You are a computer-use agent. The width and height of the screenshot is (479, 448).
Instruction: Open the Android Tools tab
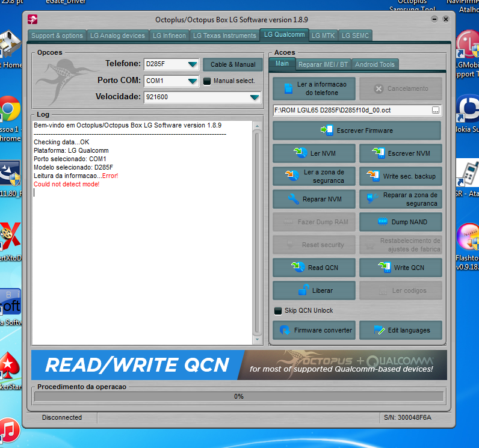point(375,64)
